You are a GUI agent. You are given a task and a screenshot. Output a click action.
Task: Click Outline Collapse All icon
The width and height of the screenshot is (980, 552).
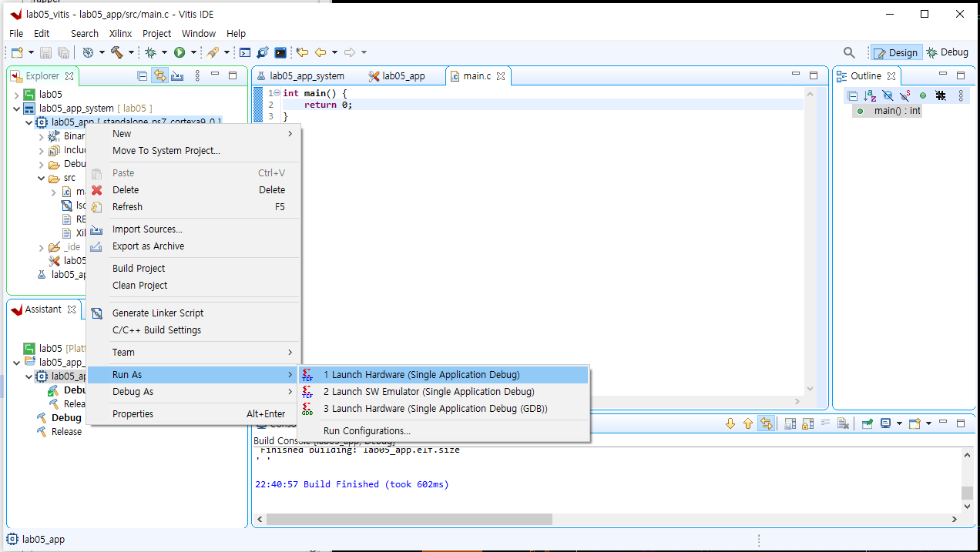(852, 95)
